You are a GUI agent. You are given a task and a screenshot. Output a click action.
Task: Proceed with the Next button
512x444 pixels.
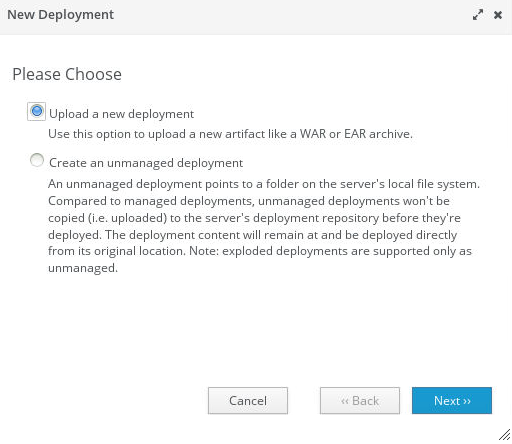(452, 401)
